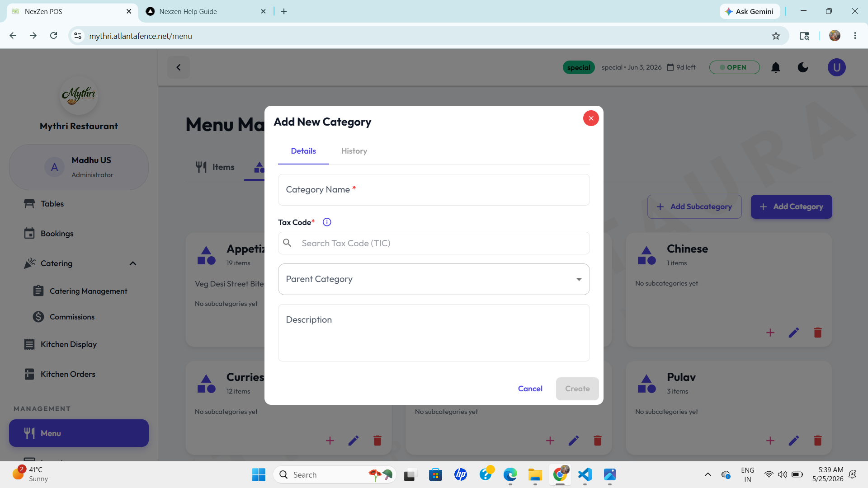Image resolution: width=868 pixels, height=488 pixels.
Task: Open the Items tab
Action: coord(215,167)
